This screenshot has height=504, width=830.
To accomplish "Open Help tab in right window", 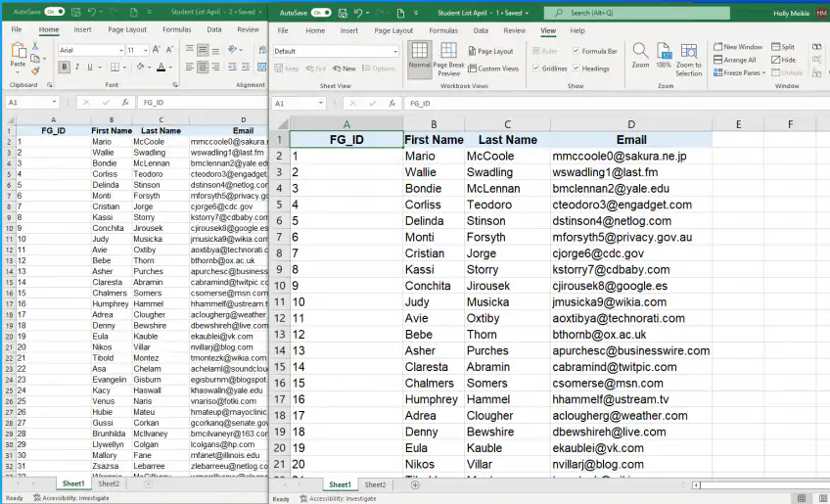I will [x=577, y=30].
